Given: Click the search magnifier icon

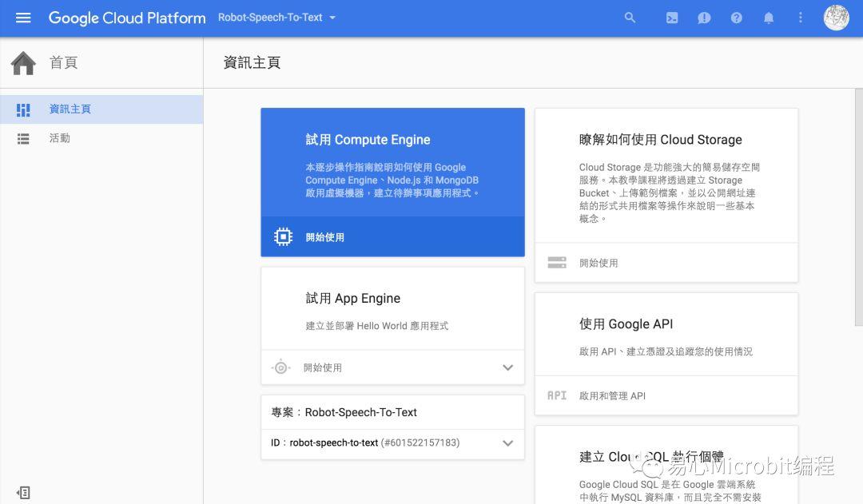Looking at the screenshot, I should point(630,18).
